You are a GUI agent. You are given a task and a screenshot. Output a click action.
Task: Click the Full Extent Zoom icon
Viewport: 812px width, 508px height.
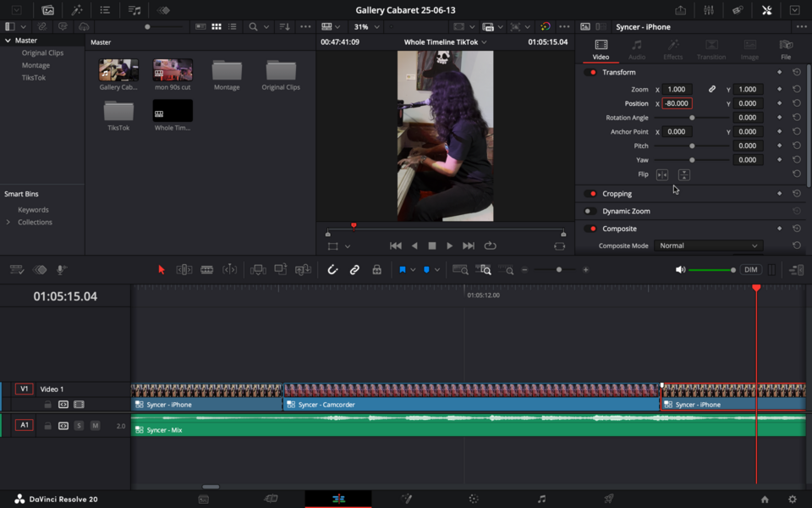pyautogui.click(x=460, y=269)
